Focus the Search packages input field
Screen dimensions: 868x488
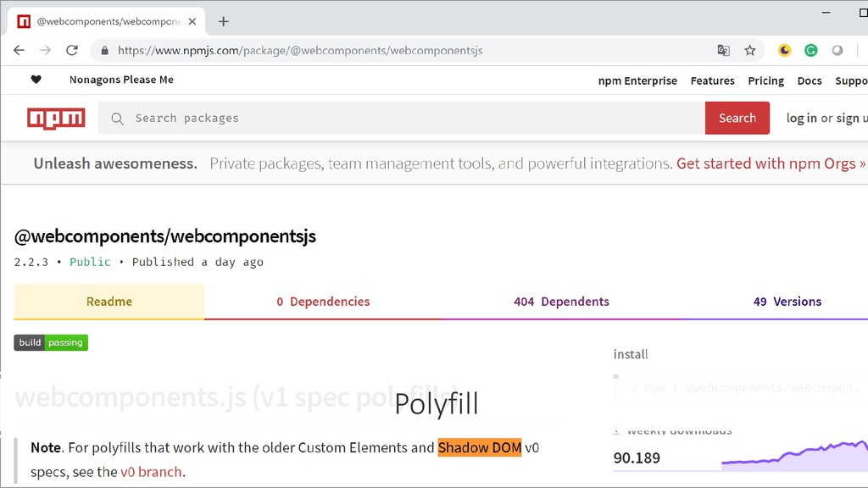[x=401, y=118]
